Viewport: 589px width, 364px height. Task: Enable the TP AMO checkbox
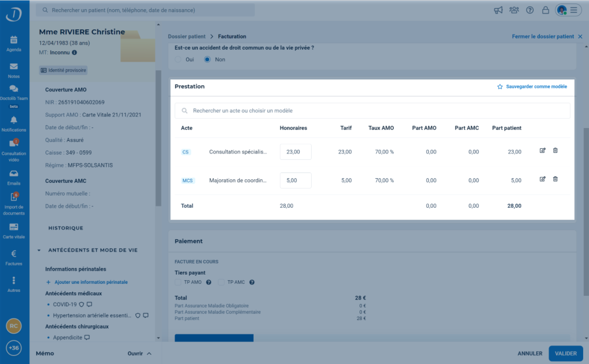coord(178,282)
